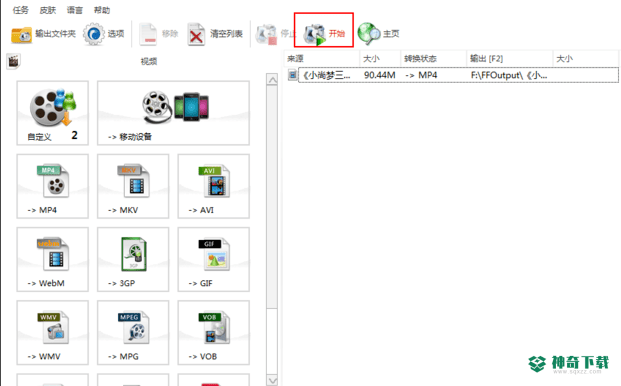
Task: Click the 主页 homepage globe icon
Action: 368,34
